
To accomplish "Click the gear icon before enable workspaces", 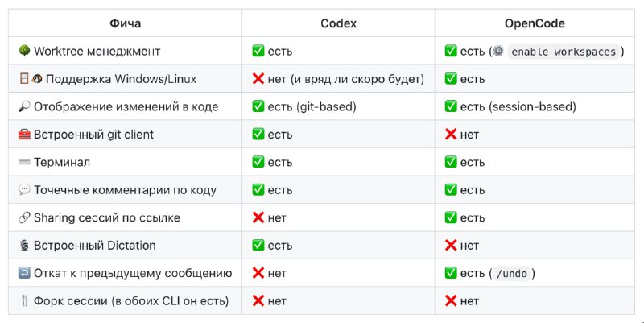I will (x=497, y=52).
